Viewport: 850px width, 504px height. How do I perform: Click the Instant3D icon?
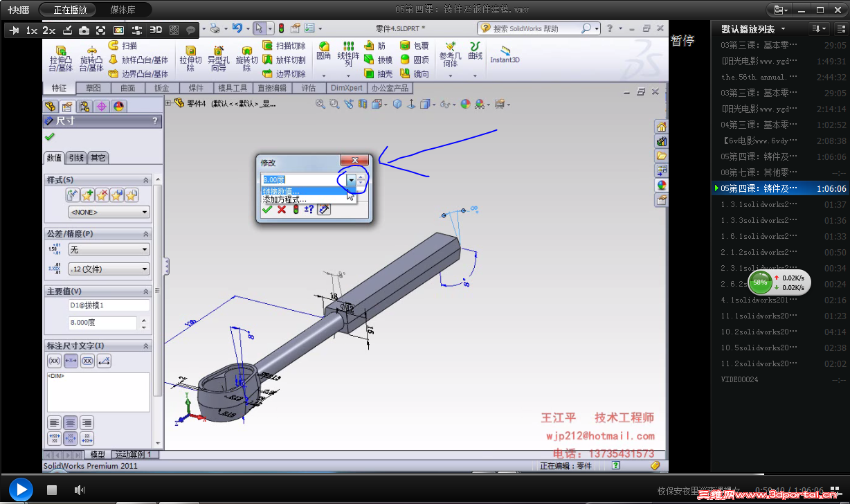pyautogui.click(x=505, y=54)
